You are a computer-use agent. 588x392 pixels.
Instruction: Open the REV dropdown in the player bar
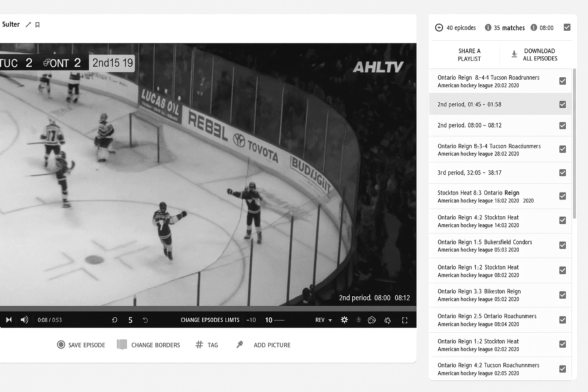click(323, 320)
